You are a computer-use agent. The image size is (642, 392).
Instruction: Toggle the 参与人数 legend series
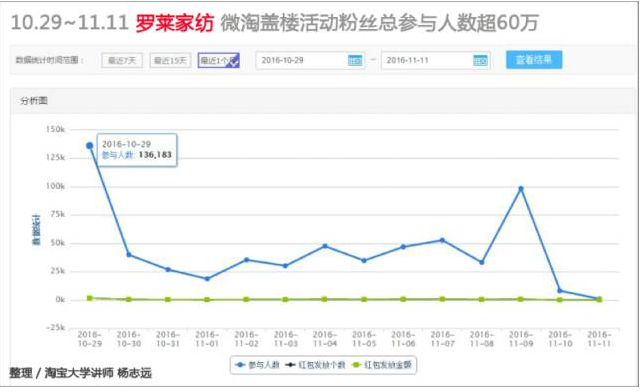[x=258, y=365]
